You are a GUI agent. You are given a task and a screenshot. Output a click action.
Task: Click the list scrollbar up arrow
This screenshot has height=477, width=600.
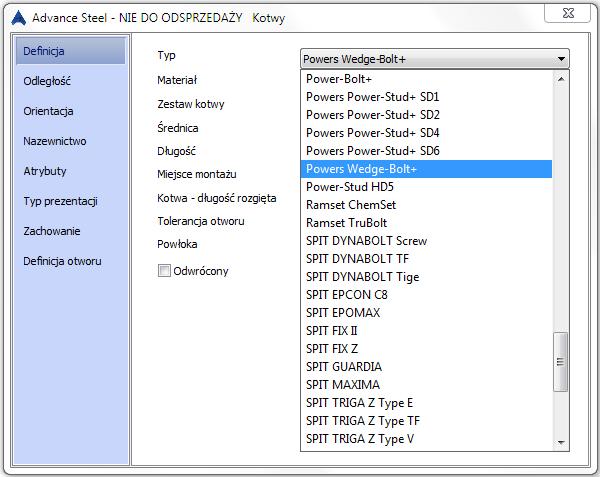pyautogui.click(x=561, y=79)
